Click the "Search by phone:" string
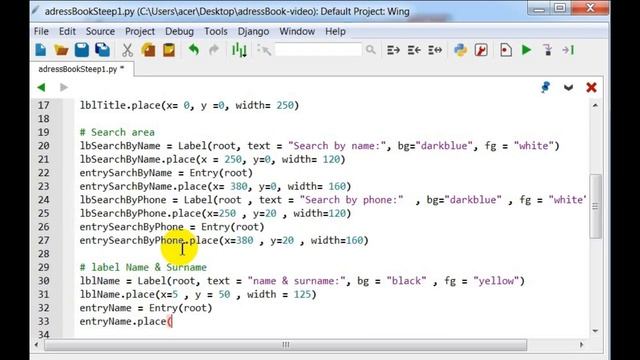 click(x=351, y=200)
